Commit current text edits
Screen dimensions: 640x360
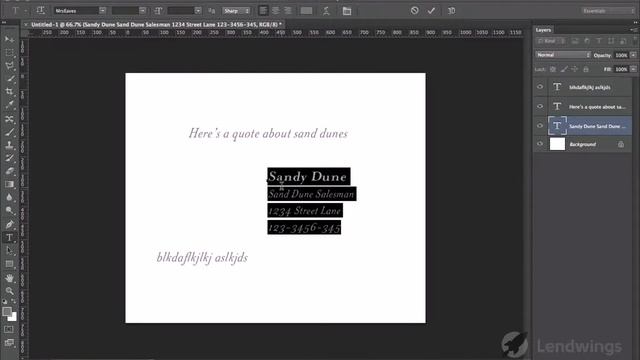[x=431, y=11]
